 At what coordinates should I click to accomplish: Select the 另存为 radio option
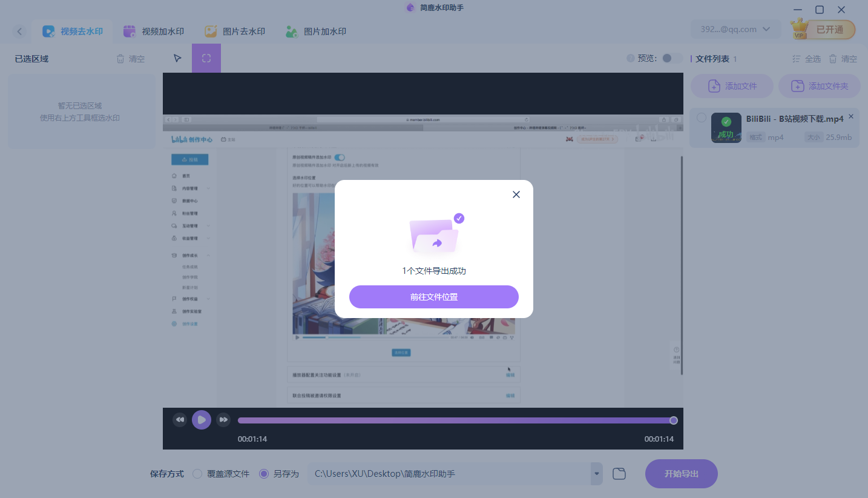pyautogui.click(x=279, y=474)
